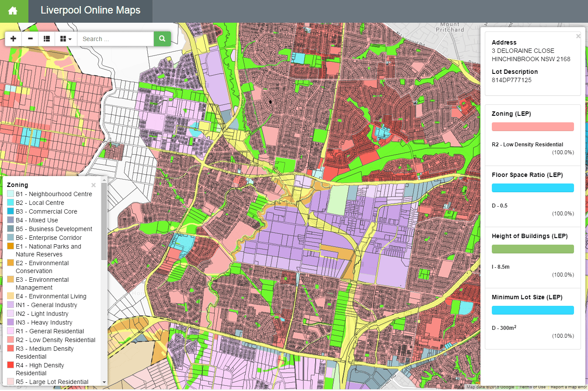Screen dimensions: 588x391
Task: Click the zoom out tool on map toolbar
Action: coord(30,38)
